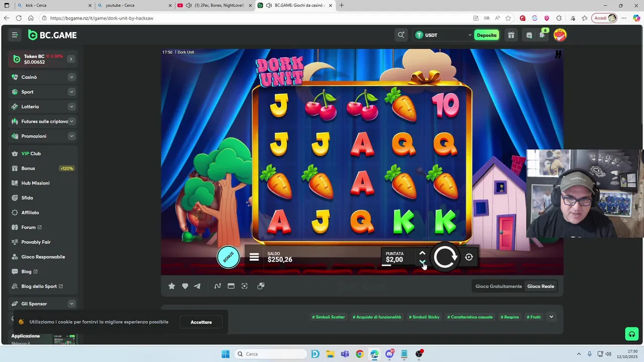Image resolution: width=644 pixels, height=362 pixels.
Task: Open the slot game hamburger menu
Action: pyautogui.click(x=254, y=257)
